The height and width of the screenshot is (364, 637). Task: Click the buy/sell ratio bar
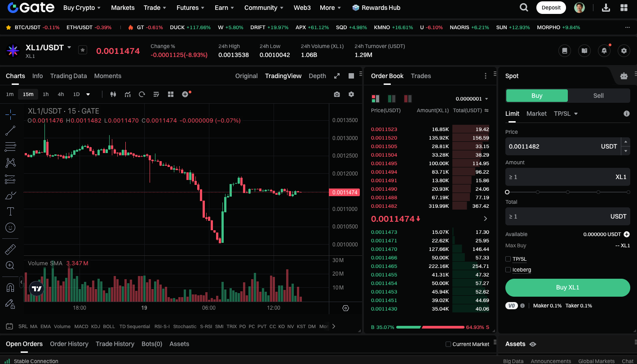pos(430,327)
